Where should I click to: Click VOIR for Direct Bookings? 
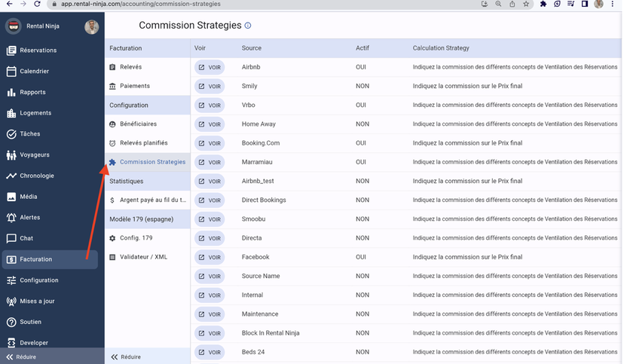click(210, 200)
